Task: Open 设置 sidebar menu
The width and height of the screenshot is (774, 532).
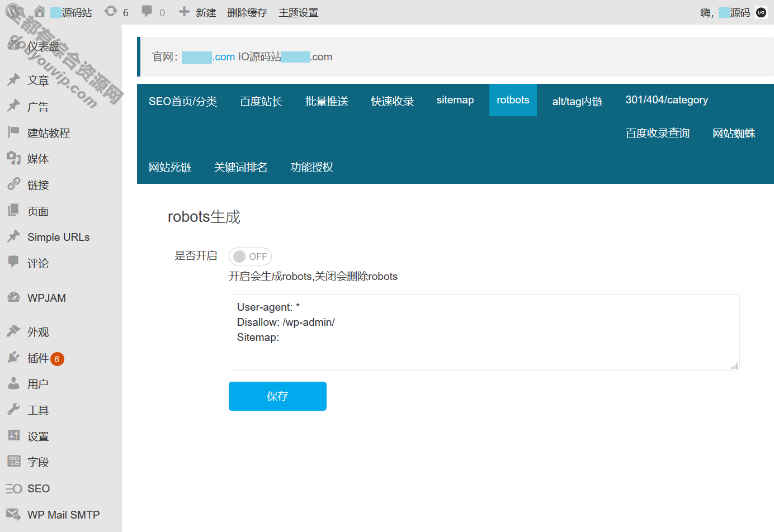Action: pos(38,436)
